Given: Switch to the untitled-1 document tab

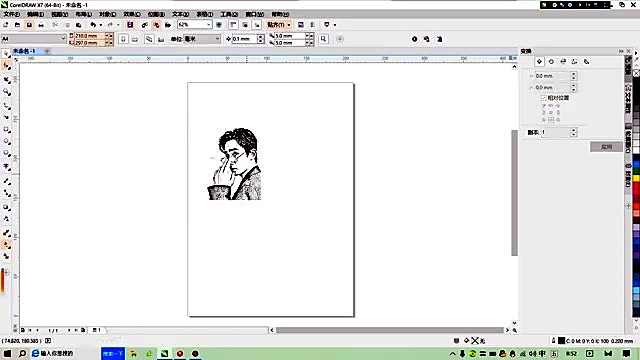Looking at the screenshot, I should point(24,51).
